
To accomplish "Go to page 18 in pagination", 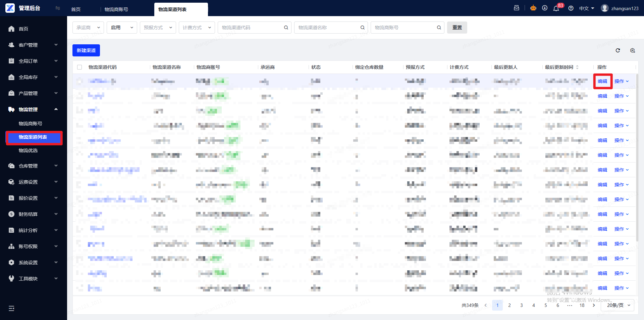I will [582, 305].
